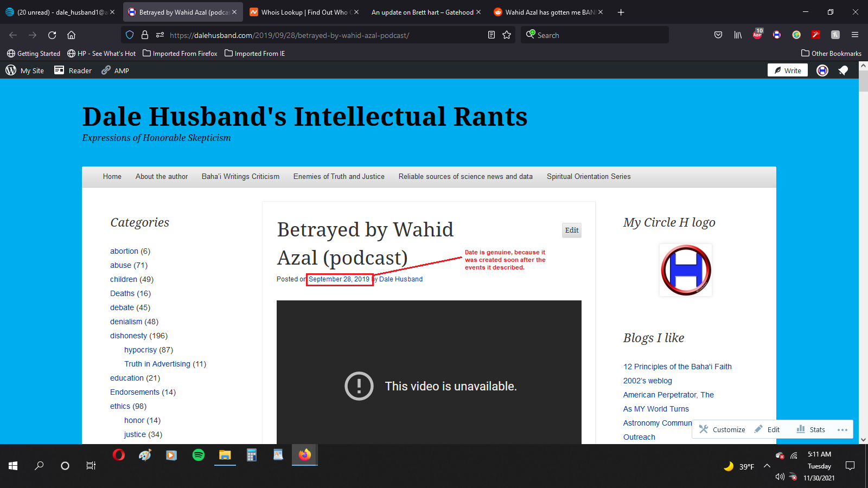The image size is (868, 488).
Task: Reload the page with the refresh icon
Action: pyautogui.click(x=52, y=35)
